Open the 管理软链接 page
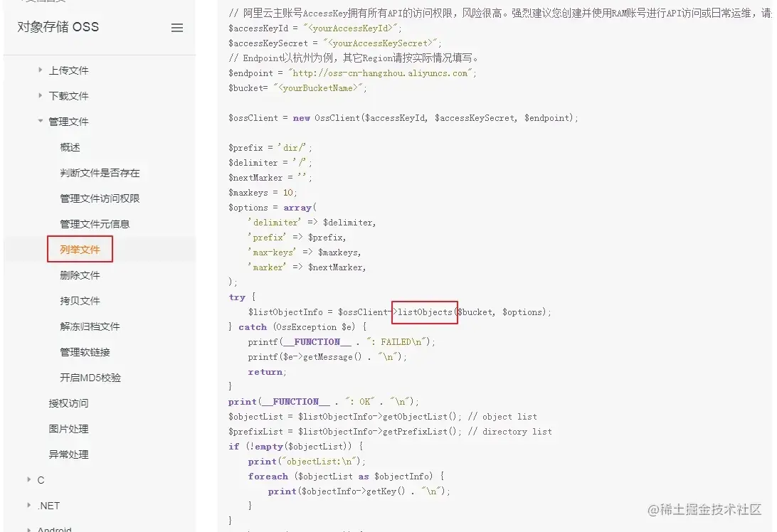 tap(85, 352)
